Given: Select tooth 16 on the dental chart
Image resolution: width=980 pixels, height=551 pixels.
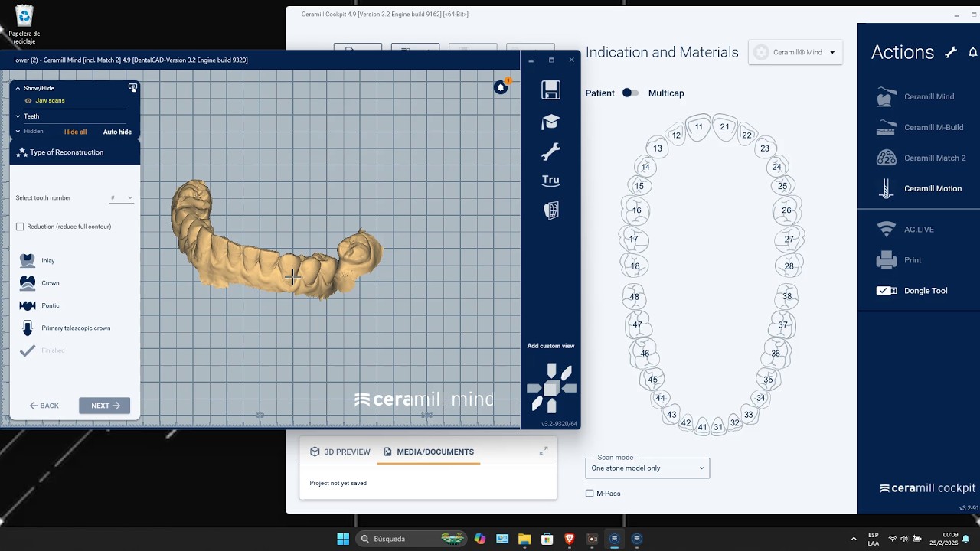Looking at the screenshot, I should click(636, 210).
